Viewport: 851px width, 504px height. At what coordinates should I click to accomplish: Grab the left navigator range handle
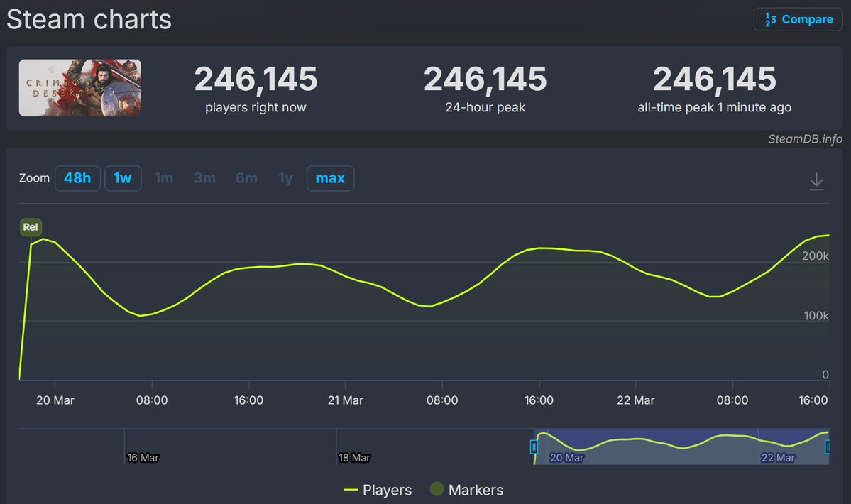[x=534, y=447]
